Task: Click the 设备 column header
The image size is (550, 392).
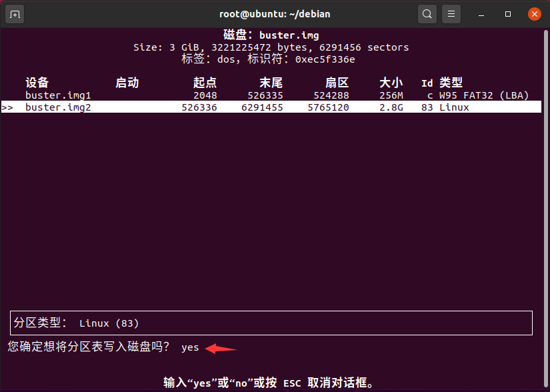Action: [x=37, y=83]
